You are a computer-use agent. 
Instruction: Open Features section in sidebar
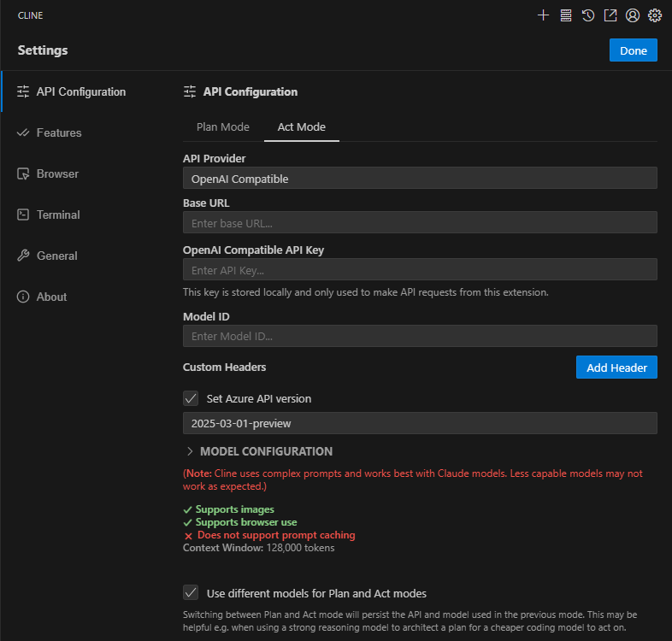pos(58,132)
